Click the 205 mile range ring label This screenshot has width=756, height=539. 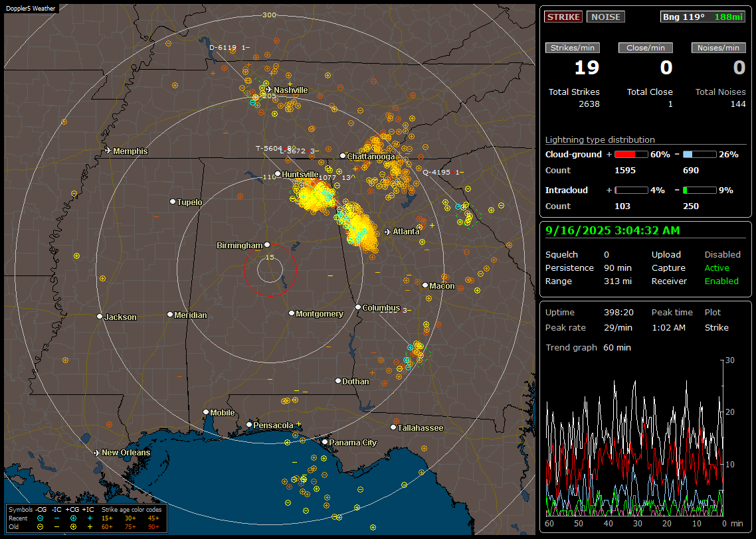pos(270,96)
